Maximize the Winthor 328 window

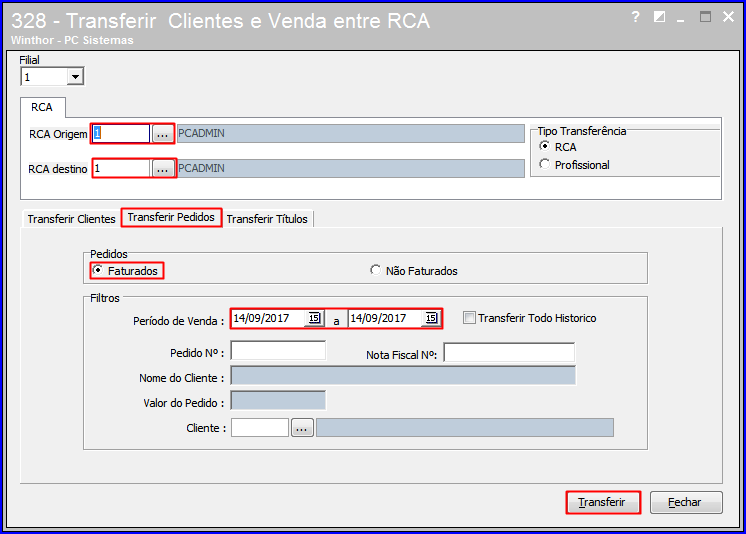705,17
